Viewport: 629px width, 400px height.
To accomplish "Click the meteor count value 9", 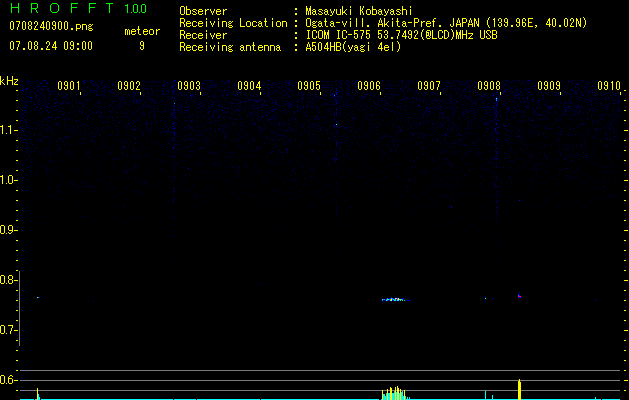I will coord(142,46).
